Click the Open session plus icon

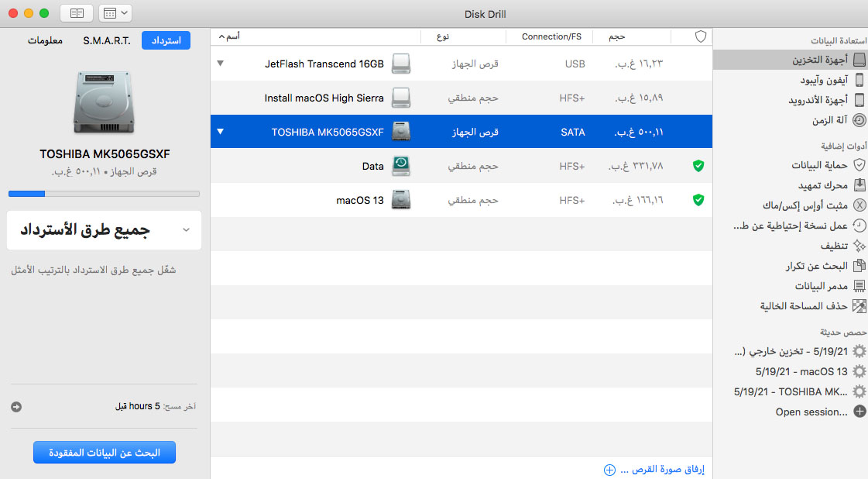click(x=859, y=412)
